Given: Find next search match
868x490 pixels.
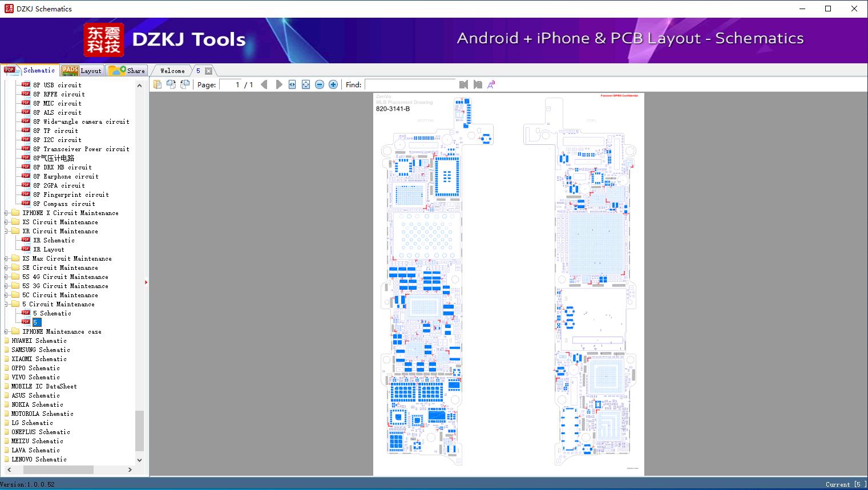Looking at the screenshot, I should [478, 84].
